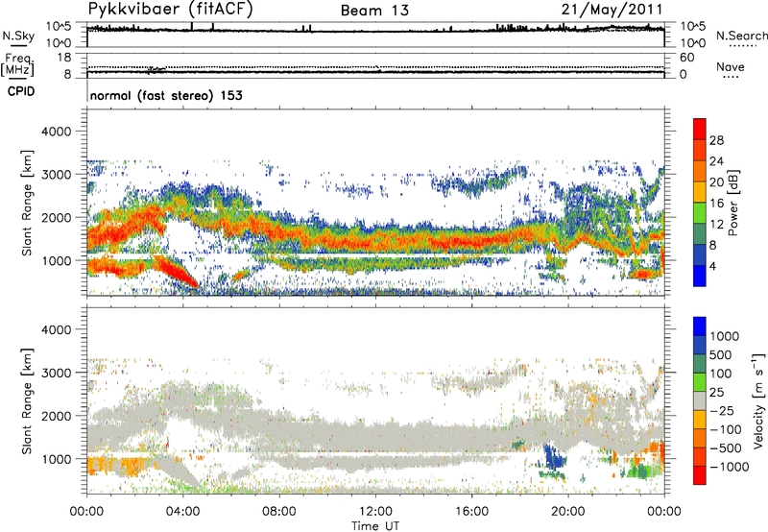Click the '4000' tick in the power panel
The width and height of the screenshot is (768, 532).
click(57, 132)
